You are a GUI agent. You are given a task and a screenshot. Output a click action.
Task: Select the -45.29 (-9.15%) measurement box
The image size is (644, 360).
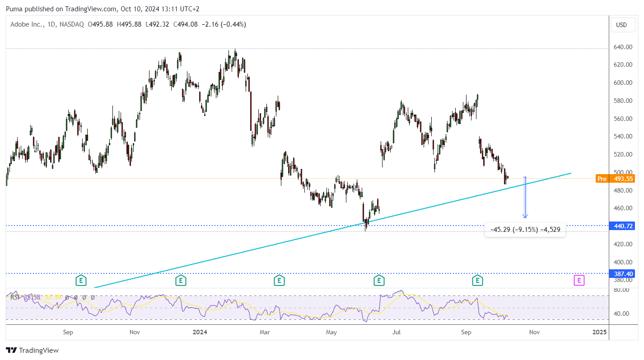point(525,230)
